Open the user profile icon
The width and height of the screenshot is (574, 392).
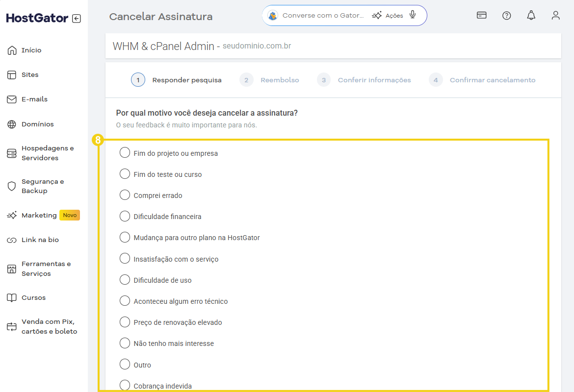pos(555,15)
